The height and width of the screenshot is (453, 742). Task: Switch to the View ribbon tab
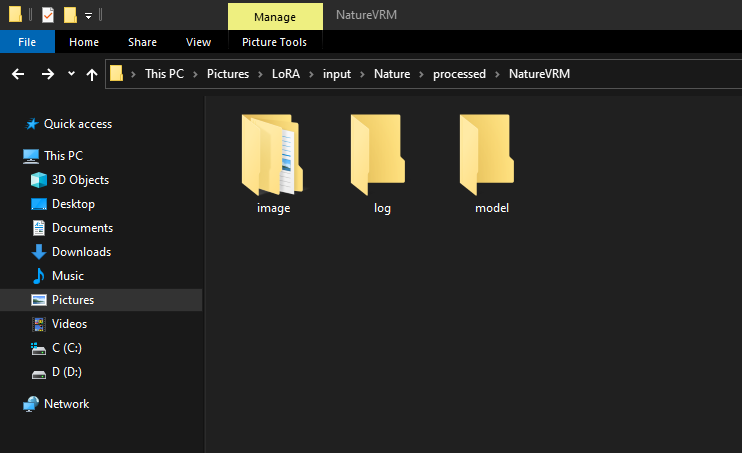coord(198,42)
